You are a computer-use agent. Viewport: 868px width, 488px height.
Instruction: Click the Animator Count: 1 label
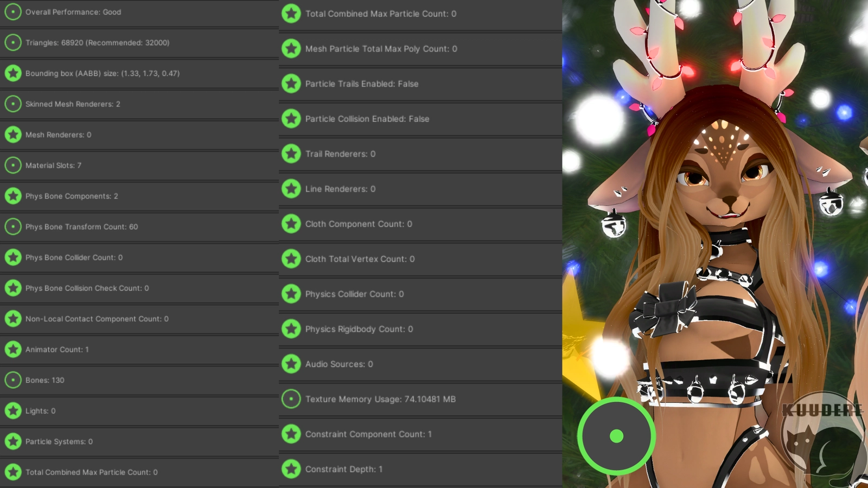(x=57, y=350)
